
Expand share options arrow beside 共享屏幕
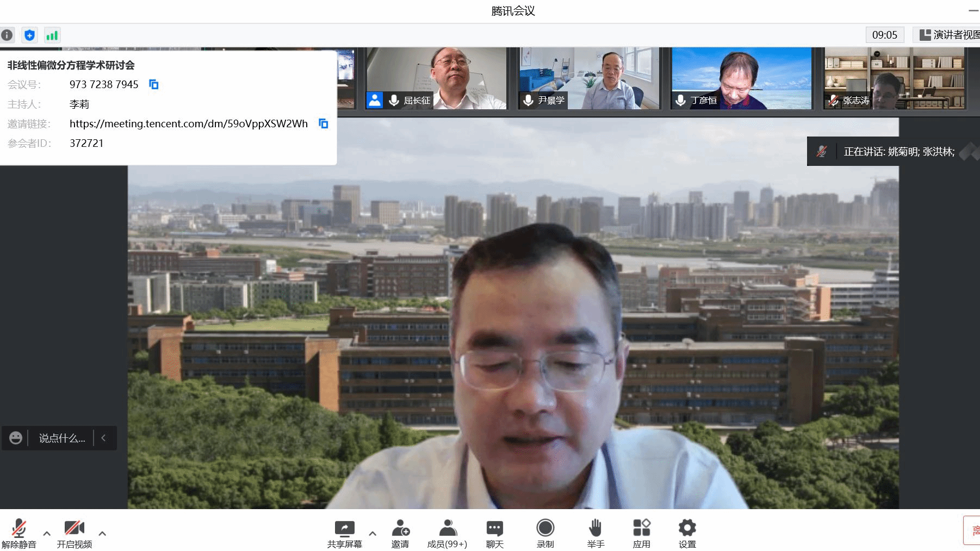click(x=373, y=534)
